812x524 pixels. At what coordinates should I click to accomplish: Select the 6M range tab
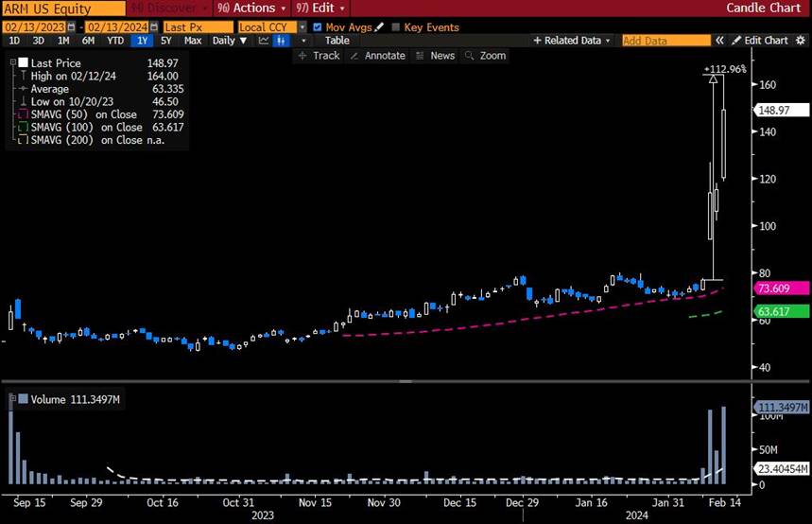coord(89,41)
